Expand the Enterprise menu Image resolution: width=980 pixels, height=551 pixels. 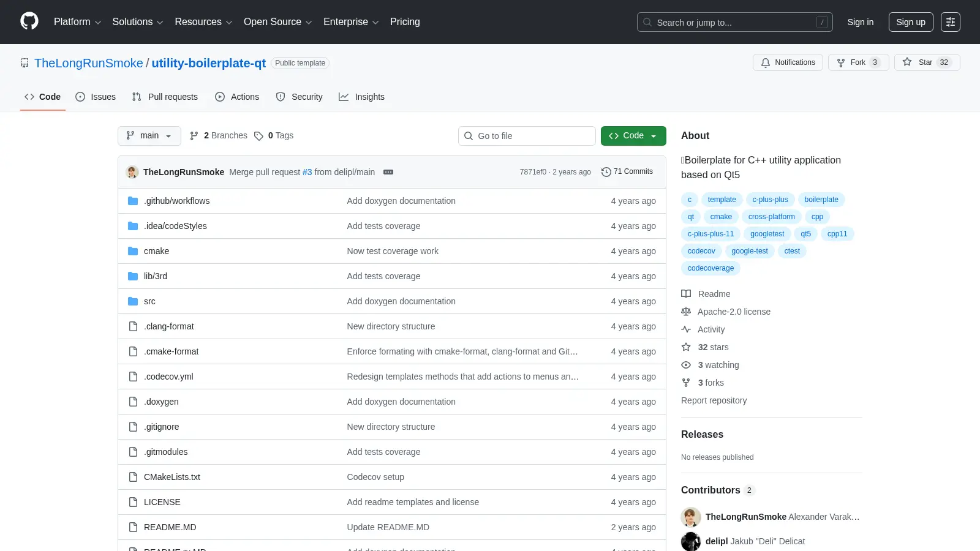pos(351,22)
